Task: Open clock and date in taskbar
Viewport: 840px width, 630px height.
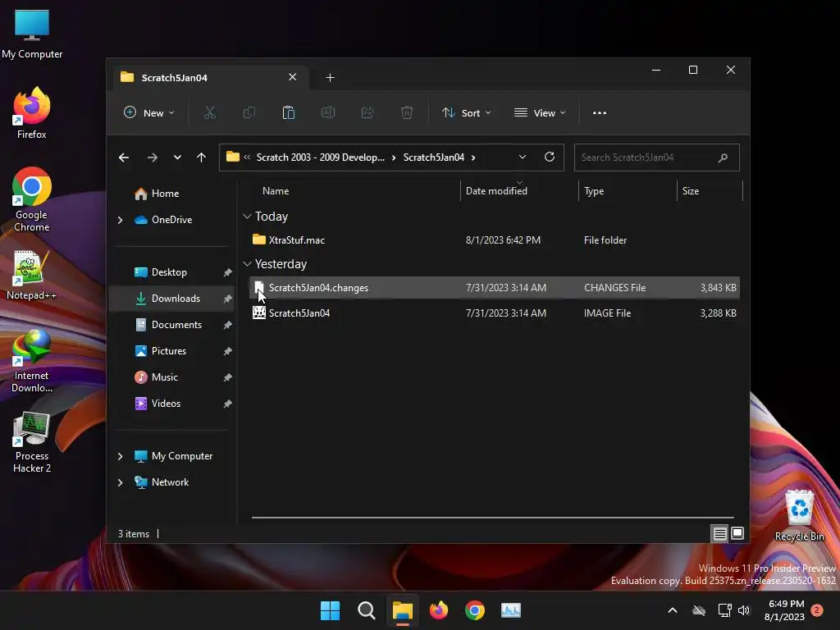Action: click(x=785, y=610)
